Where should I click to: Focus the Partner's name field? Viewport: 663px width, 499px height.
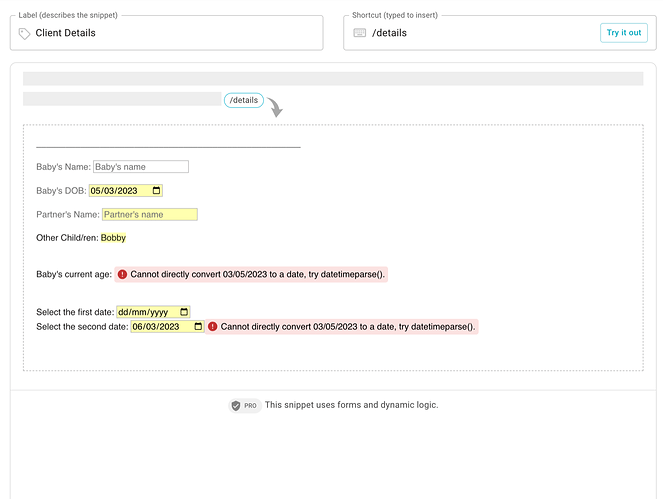coord(150,214)
